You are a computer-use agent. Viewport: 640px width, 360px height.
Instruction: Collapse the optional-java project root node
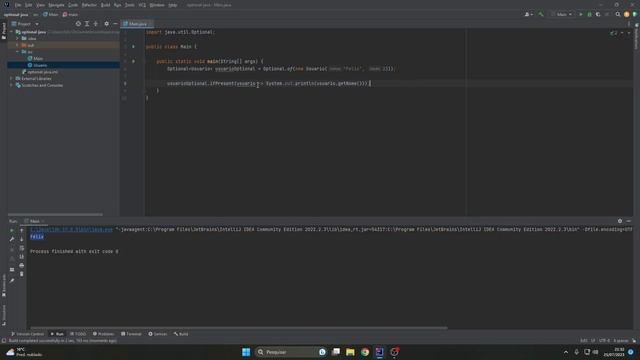12,32
